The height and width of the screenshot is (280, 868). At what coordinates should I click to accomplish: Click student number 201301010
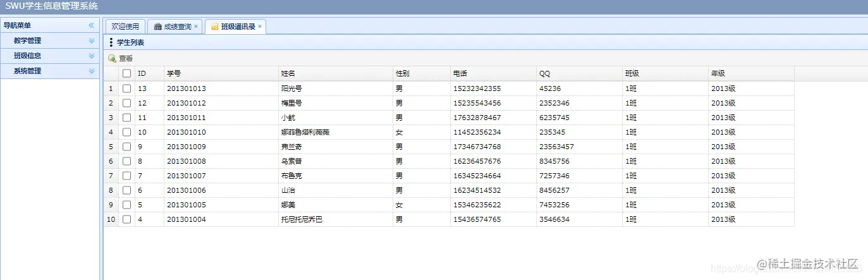186,132
